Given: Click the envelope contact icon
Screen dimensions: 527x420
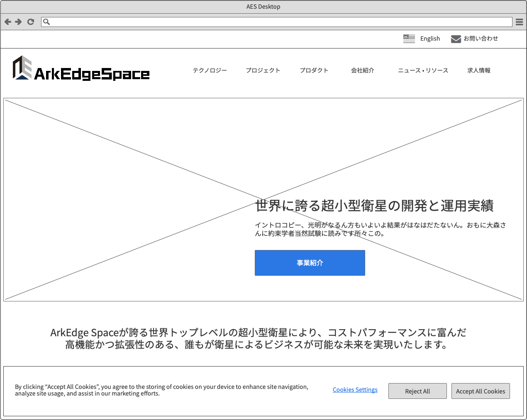Looking at the screenshot, I should 456,39.
